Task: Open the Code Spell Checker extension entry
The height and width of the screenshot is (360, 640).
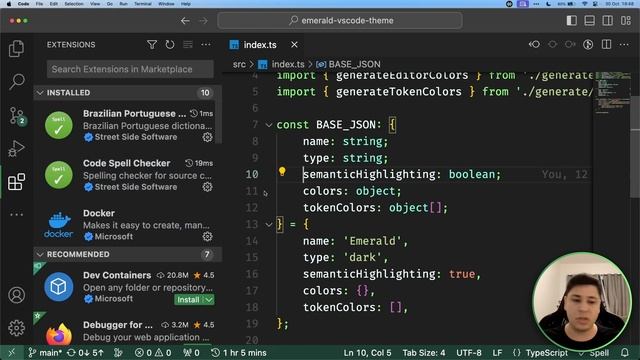Action: pyautogui.click(x=128, y=175)
